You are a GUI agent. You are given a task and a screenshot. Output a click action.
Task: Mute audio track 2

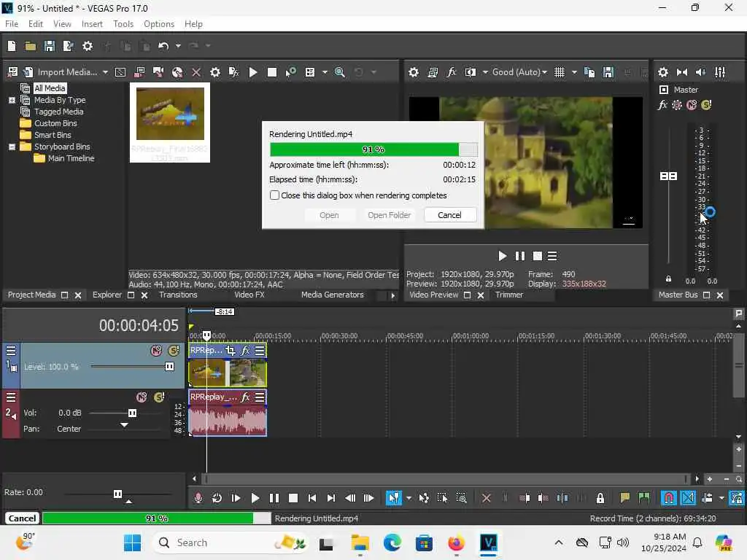142,397
